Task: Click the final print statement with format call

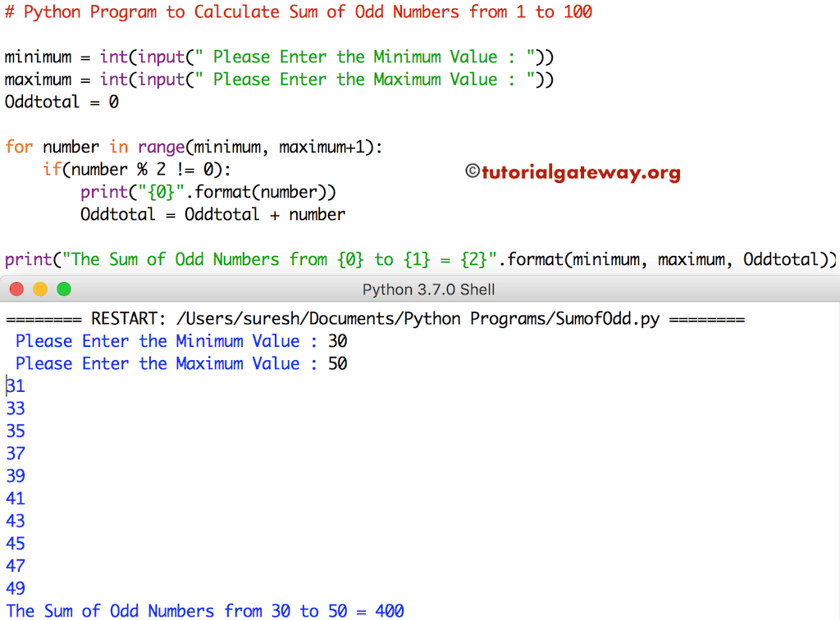Action: click(x=421, y=260)
